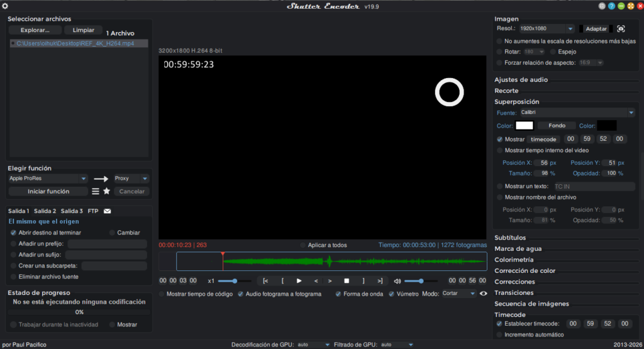Open Filtrado de GPU dropdown

click(397, 345)
